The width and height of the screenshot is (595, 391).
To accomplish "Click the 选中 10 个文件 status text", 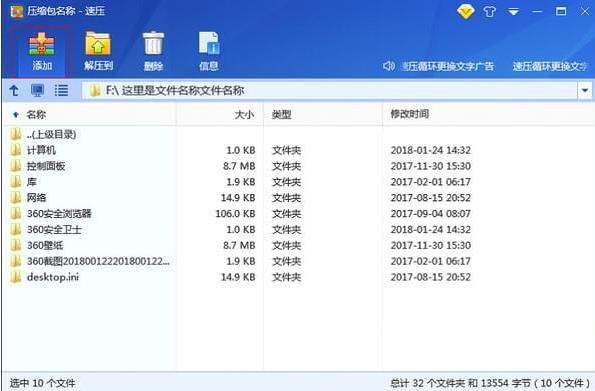I will tap(42, 383).
